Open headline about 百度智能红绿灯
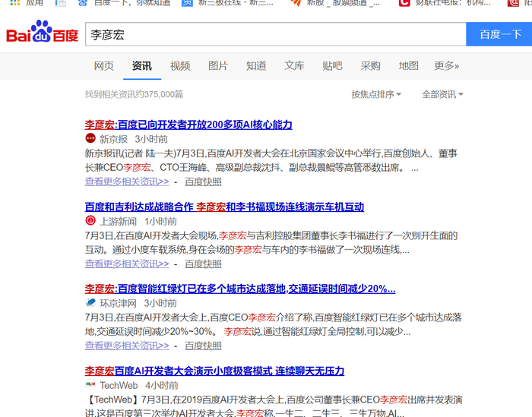 click(240, 289)
